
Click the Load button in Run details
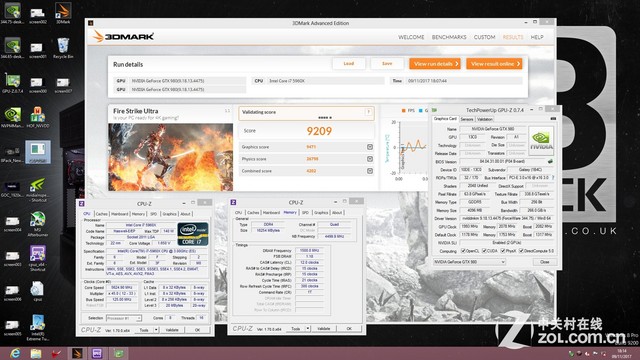click(x=349, y=64)
